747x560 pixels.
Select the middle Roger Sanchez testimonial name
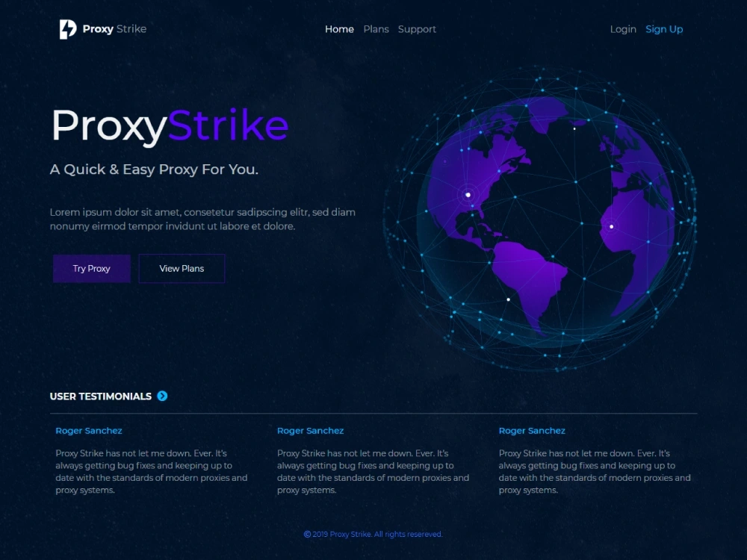click(x=310, y=431)
